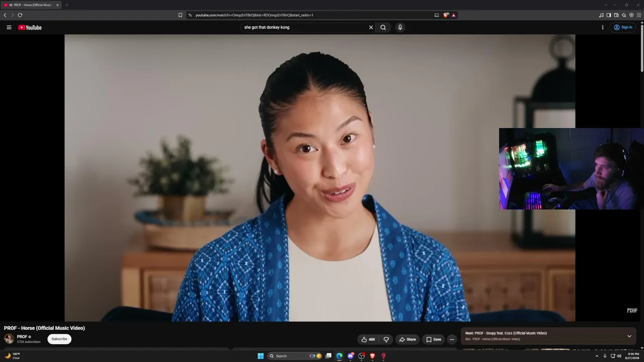Submit the search with the magnifier button
This screenshot has height=362, width=644.
[383, 28]
